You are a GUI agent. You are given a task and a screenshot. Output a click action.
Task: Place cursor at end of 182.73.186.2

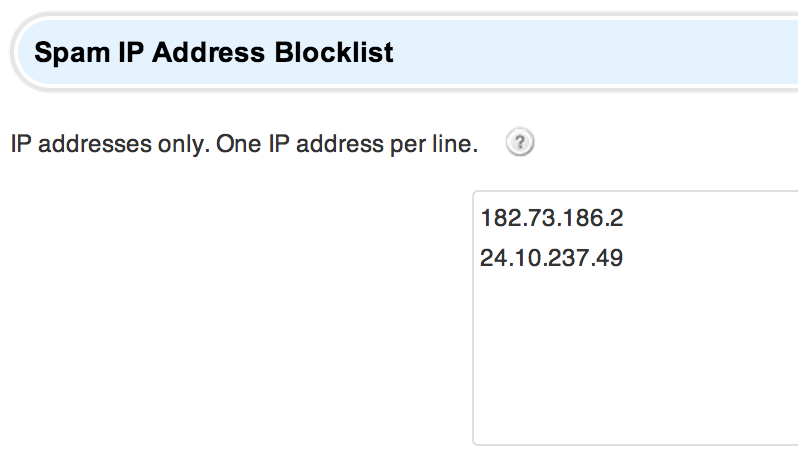coord(624,218)
